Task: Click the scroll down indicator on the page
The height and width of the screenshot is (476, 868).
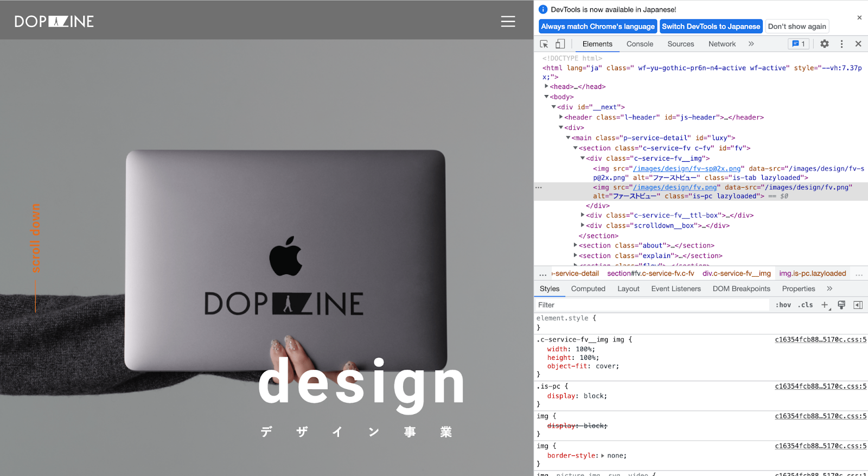Action: [35, 257]
